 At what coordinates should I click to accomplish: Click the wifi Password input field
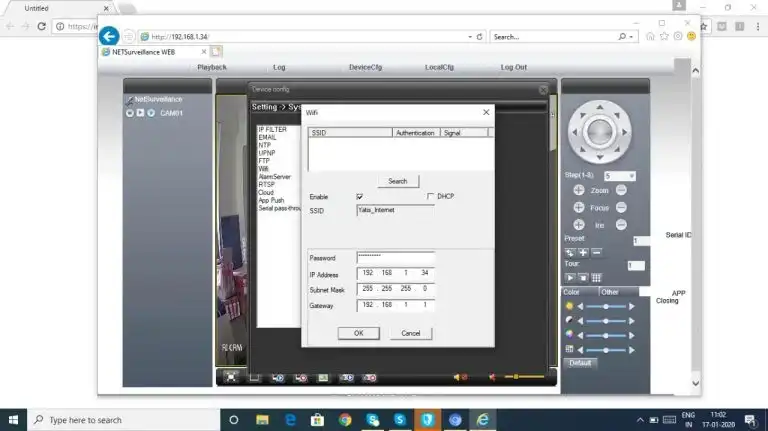(395, 258)
